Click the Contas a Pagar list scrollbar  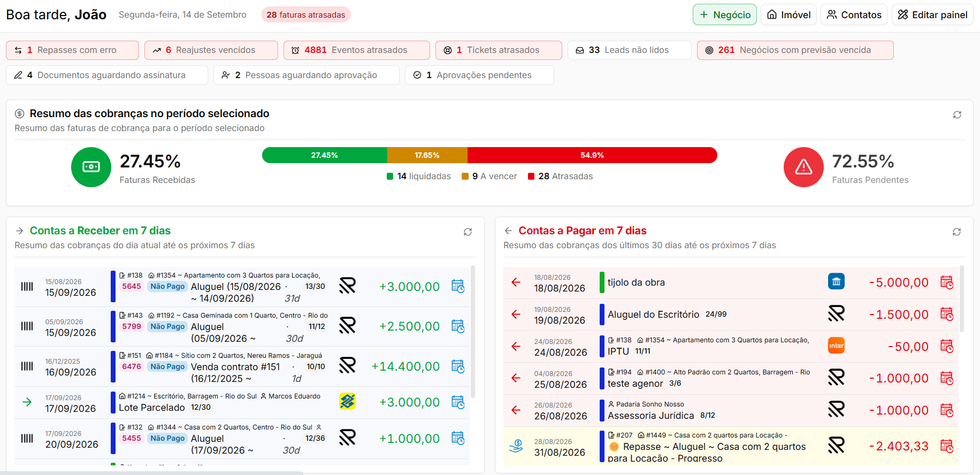click(962, 300)
